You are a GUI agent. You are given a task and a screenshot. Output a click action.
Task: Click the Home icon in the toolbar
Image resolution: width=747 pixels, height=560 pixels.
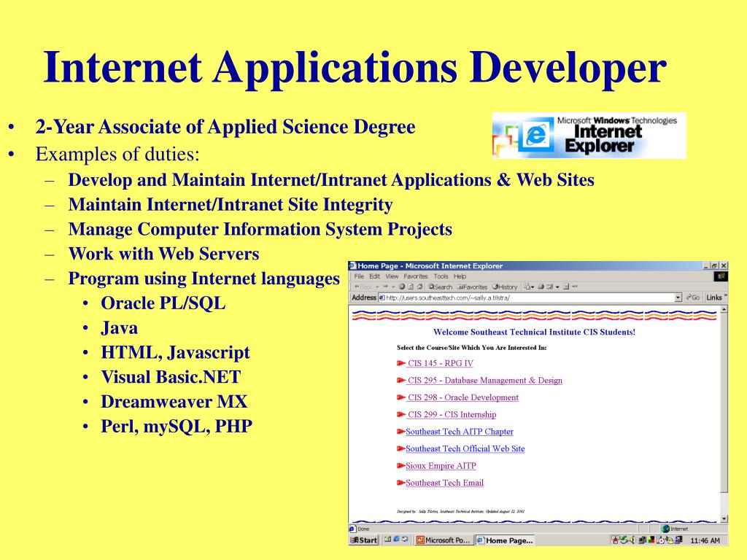419,287
